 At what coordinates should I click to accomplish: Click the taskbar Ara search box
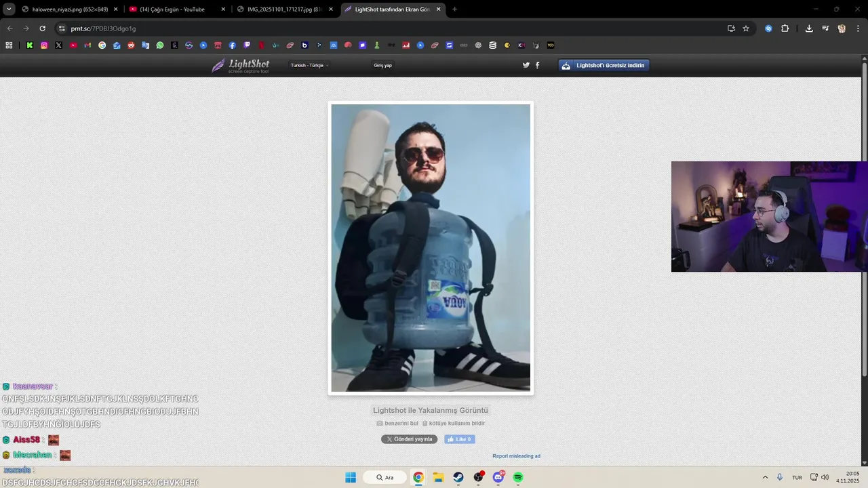[384, 477]
